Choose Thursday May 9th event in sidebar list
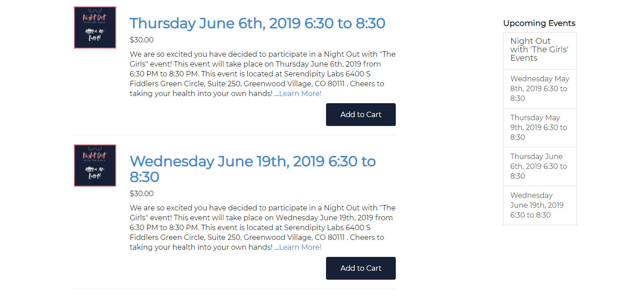Viewport: 644px width, 302px height. (540, 128)
